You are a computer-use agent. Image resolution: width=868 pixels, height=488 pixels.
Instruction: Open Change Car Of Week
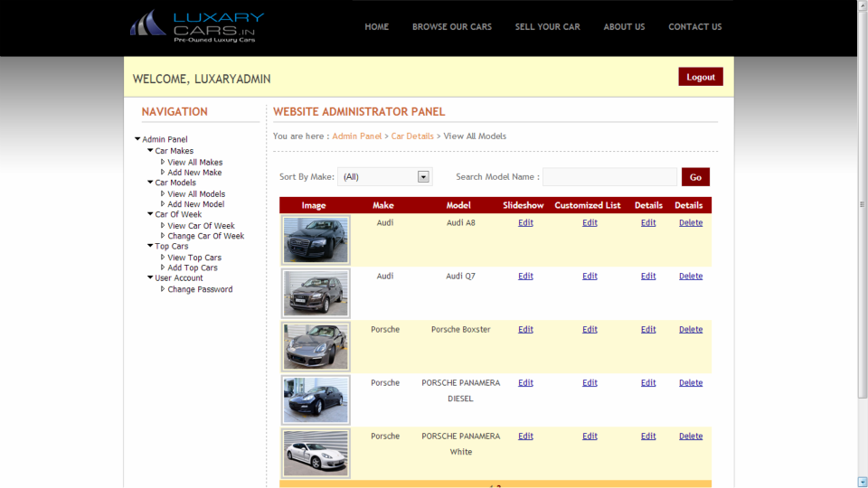pyautogui.click(x=205, y=236)
